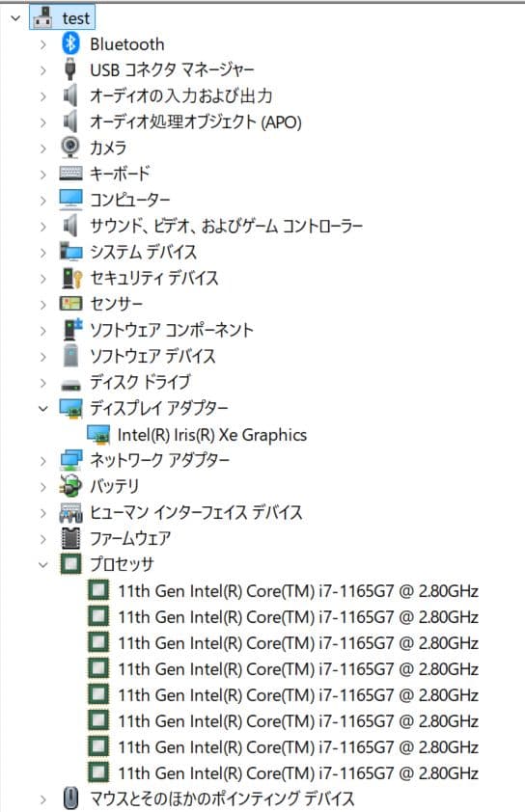Expand the USB コネクタ マネージャー category
The width and height of the screenshot is (525, 812).
43,70
